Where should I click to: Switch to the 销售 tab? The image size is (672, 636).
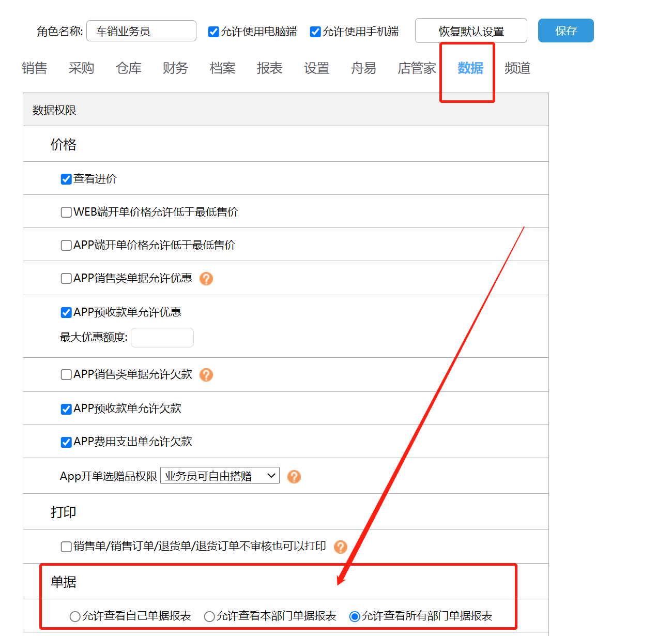pyautogui.click(x=35, y=68)
